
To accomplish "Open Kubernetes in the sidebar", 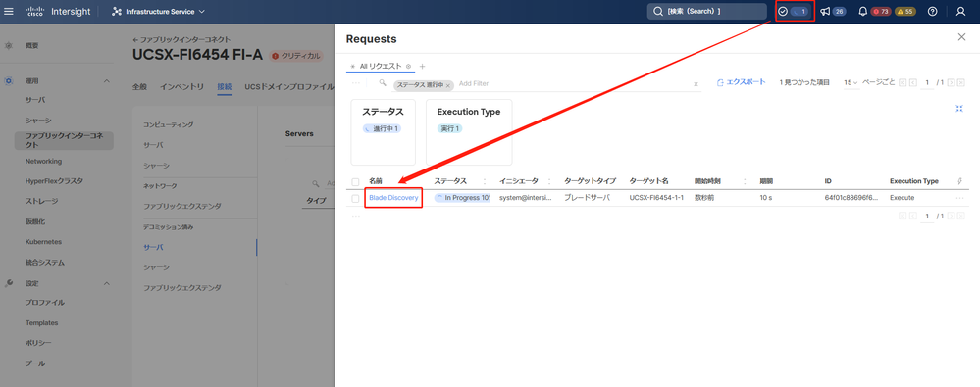I will 43,242.
